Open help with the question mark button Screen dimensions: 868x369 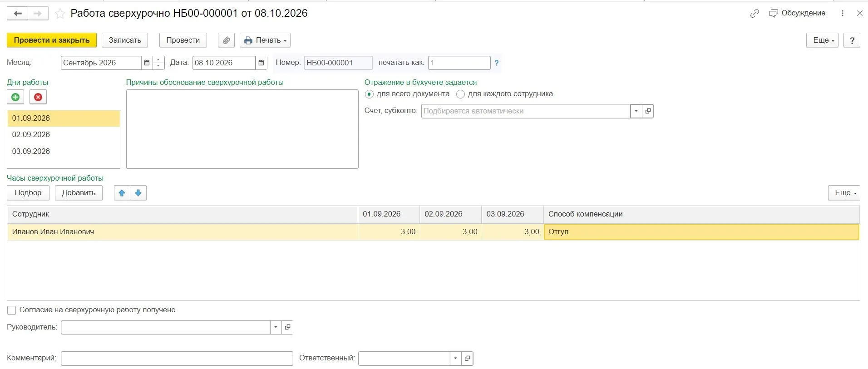852,40
